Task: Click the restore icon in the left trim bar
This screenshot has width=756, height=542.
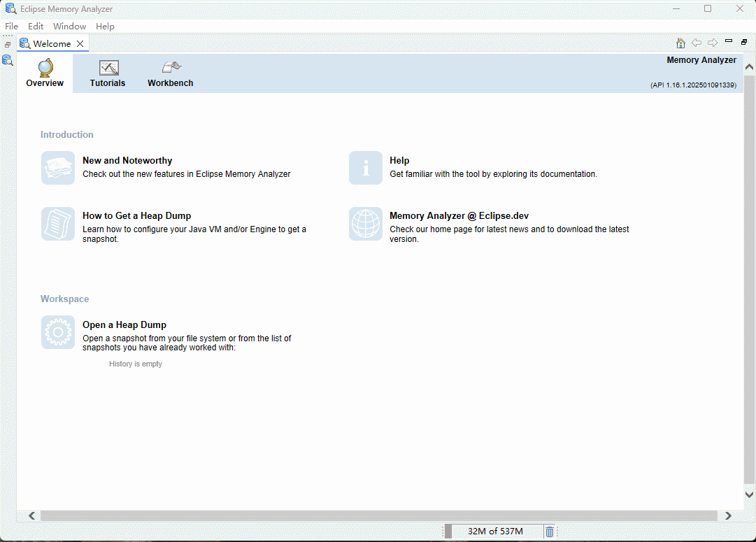Action: (x=8, y=44)
